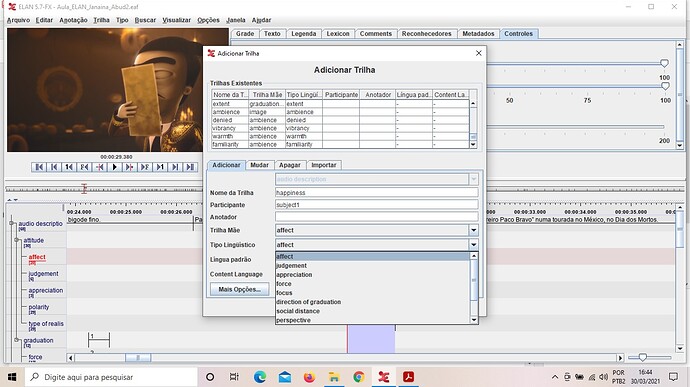The height and width of the screenshot is (387, 690).
Task: Jump to next scroll view
Action: [x=175, y=167]
